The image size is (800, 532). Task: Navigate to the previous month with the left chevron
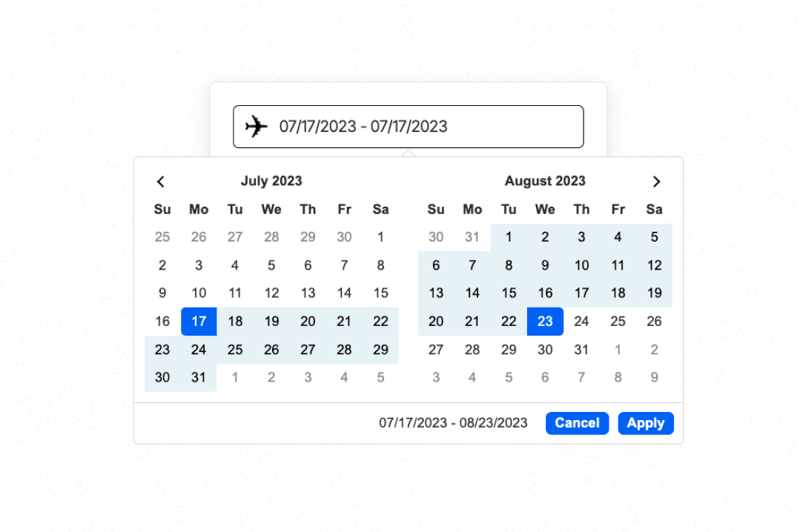pos(161,181)
